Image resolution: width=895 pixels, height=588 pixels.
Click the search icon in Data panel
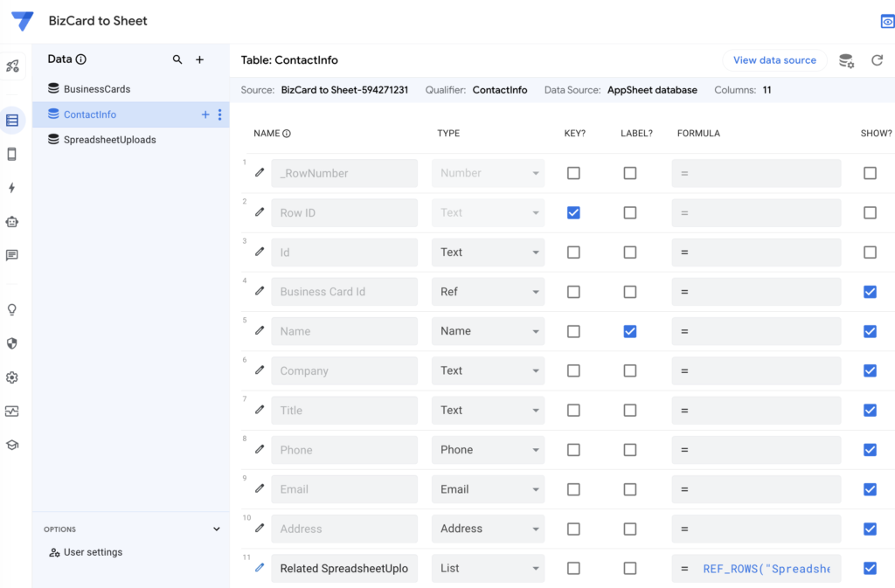(177, 59)
